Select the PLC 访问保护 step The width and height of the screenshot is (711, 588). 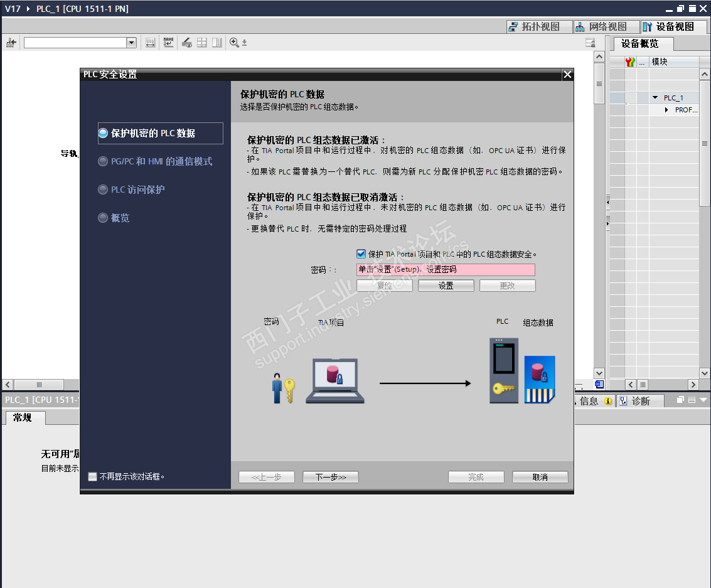[x=132, y=190]
